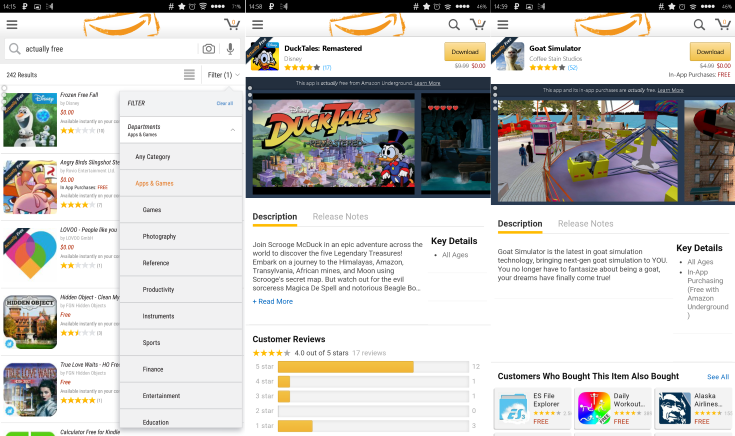Open hamburger menu on search results page

pyautogui.click(x=12, y=24)
